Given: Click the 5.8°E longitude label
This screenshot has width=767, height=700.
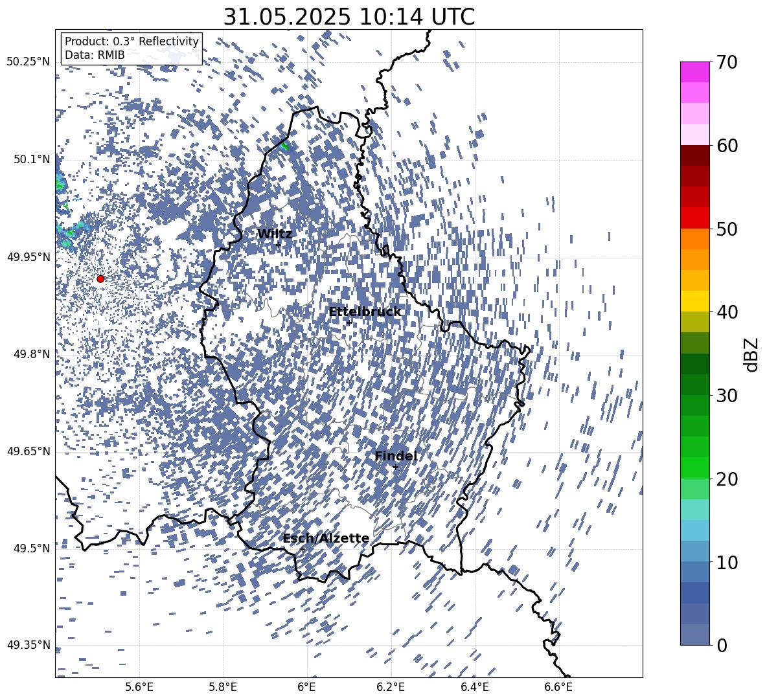Looking at the screenshot, I should [x=223, y=687].
